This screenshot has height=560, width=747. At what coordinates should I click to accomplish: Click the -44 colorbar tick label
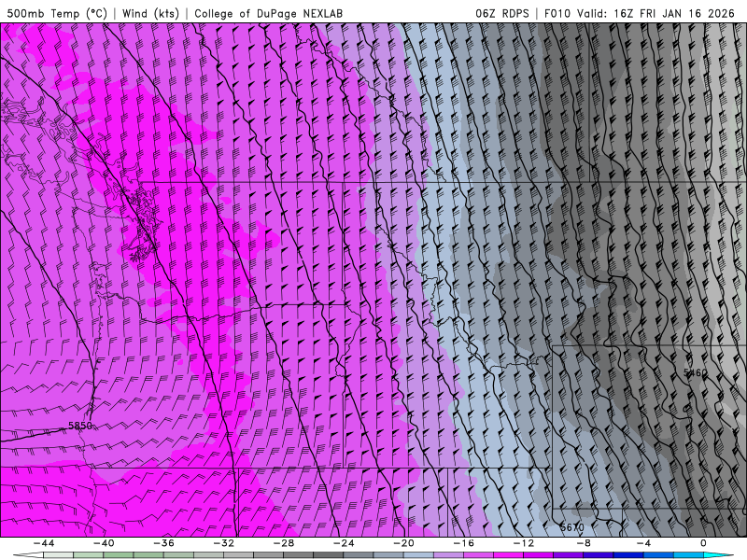pyautogui.click(x=44, y=543)
